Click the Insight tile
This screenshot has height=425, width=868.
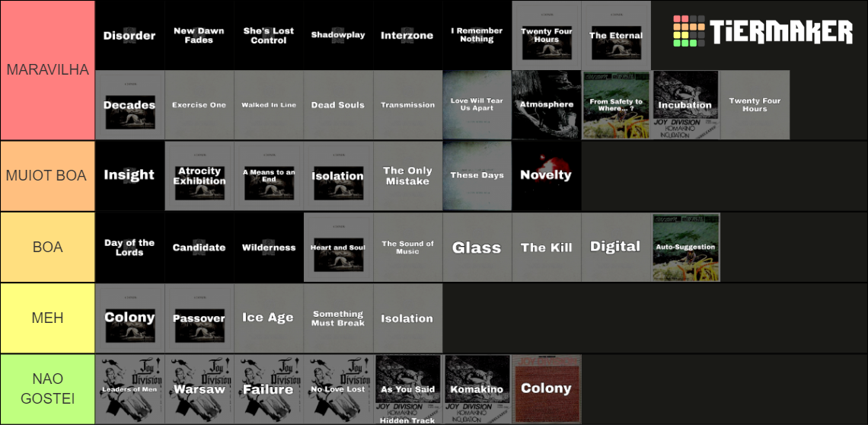129,176
